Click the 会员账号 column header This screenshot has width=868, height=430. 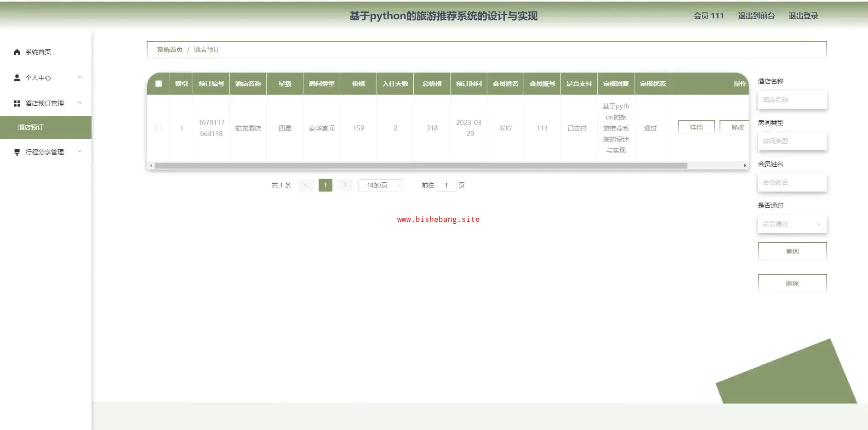coord(542,84)
